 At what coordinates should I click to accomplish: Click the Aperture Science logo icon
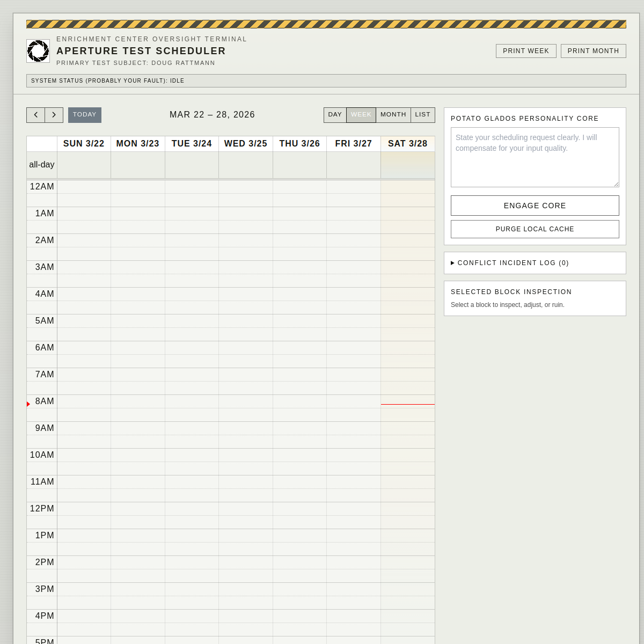tap(38, 50)
